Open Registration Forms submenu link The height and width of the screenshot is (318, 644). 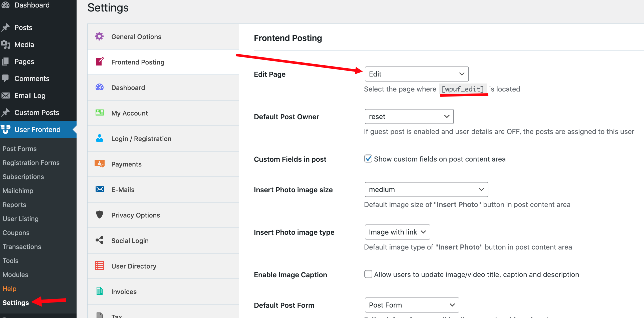point(31,163)
